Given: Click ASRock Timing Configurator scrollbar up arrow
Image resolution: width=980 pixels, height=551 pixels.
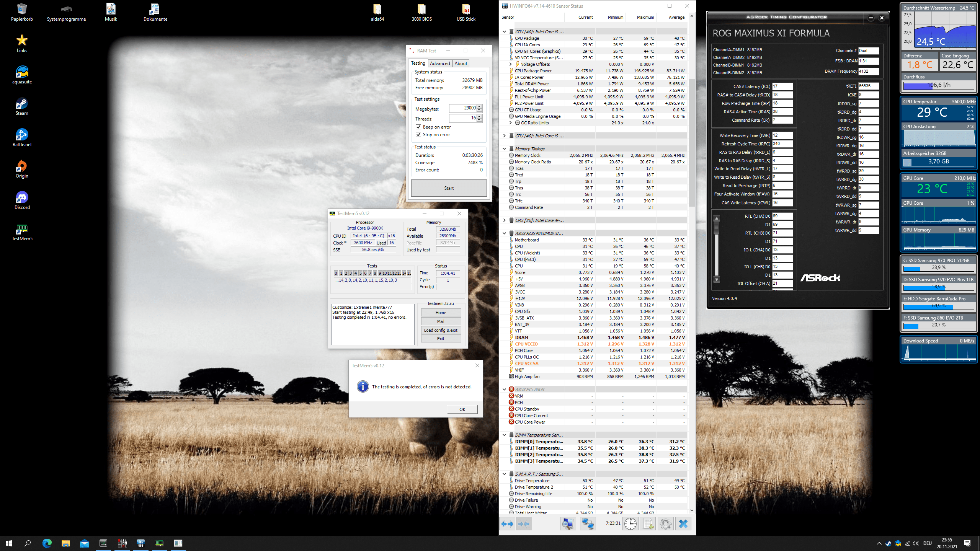Looking at the screenshot, I should [717, 218].
